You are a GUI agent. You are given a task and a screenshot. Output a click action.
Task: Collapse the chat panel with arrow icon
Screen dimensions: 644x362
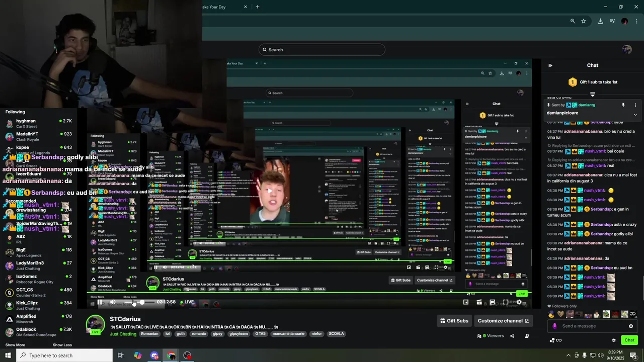coord(550,65)
